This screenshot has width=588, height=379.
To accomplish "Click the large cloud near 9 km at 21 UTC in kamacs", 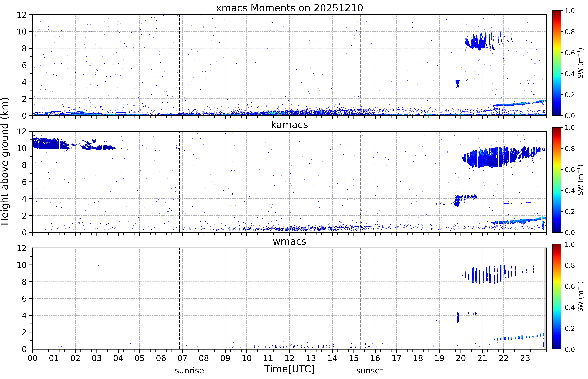I will click(490, 158).
